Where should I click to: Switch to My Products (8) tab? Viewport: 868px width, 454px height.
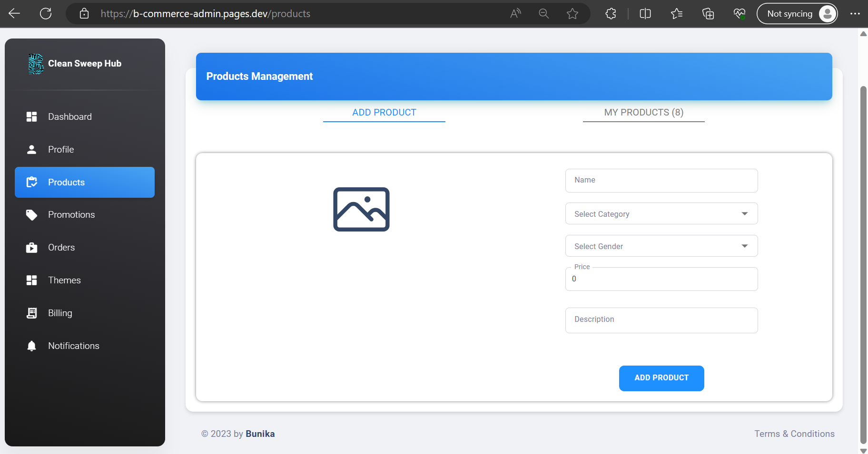tap(643, 113)
